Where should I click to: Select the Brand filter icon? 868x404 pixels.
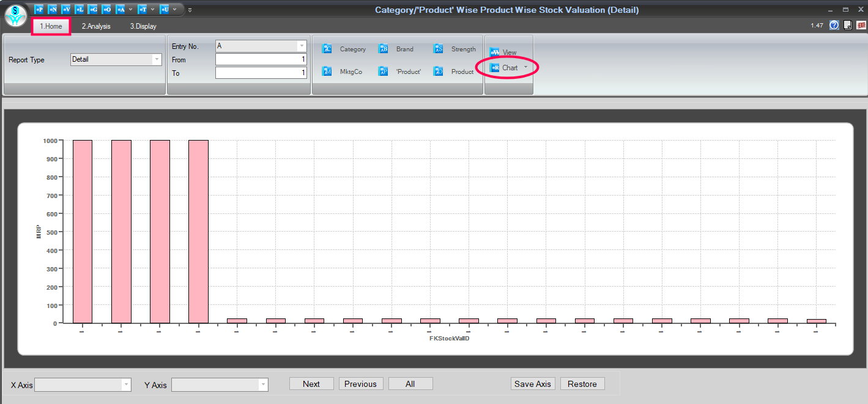(x=384, y=49)
